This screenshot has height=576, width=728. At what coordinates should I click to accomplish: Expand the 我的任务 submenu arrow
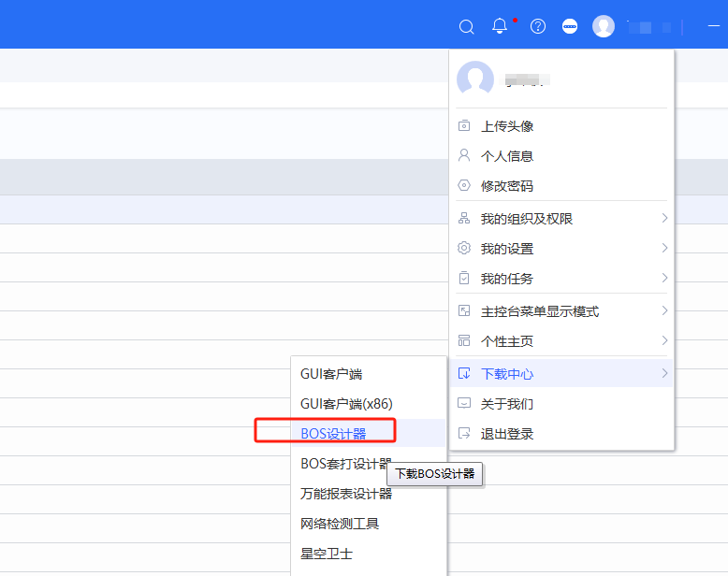pos(664,279)
